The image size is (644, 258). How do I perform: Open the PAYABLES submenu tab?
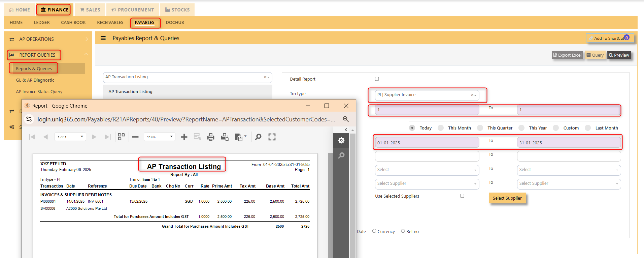pyautogui.click(x=145, y=23)
